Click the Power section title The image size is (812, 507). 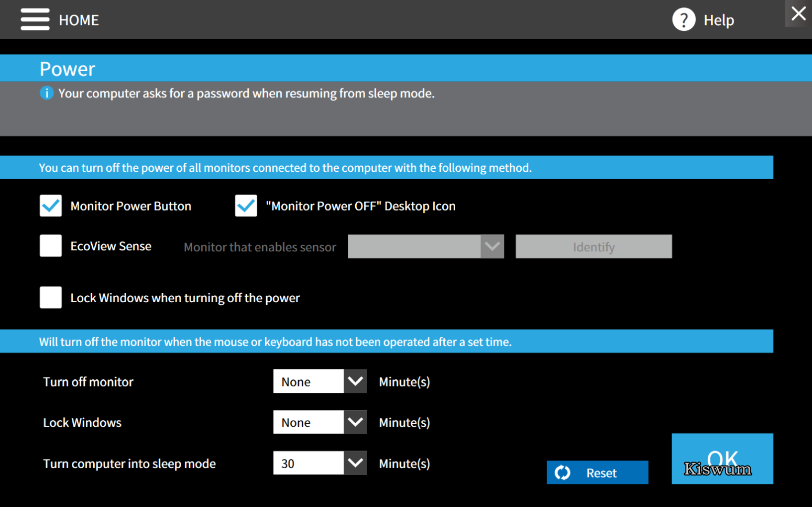coord(68,69)
